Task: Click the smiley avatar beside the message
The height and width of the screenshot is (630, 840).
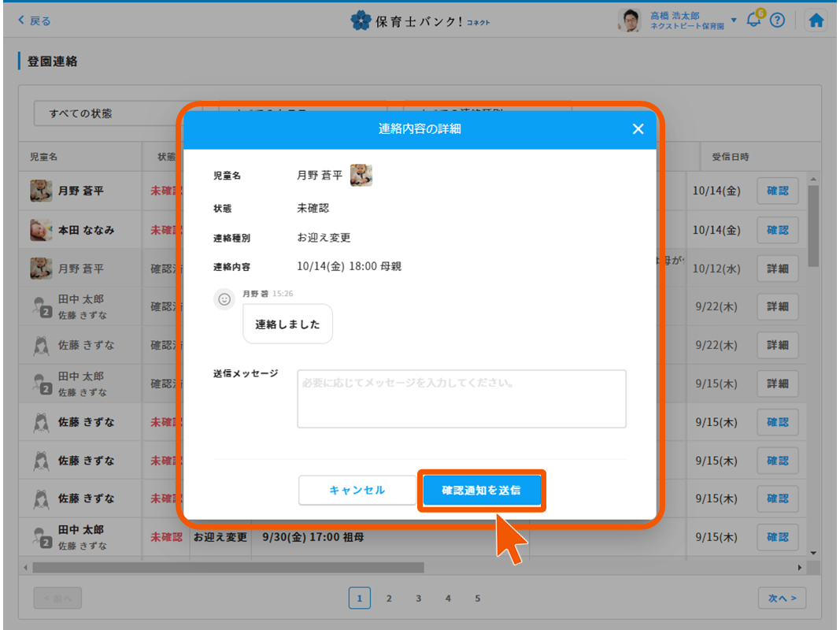Action: tap(224, 299)
